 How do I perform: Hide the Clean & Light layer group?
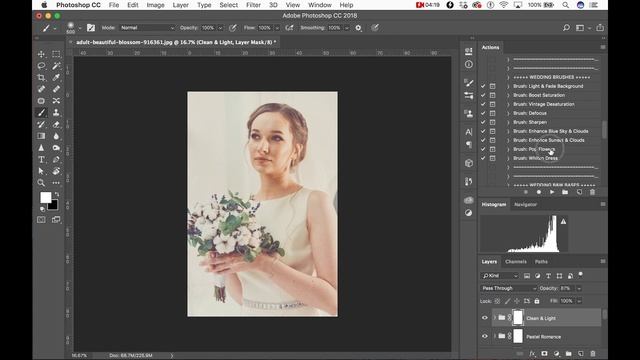click(485, 318)
